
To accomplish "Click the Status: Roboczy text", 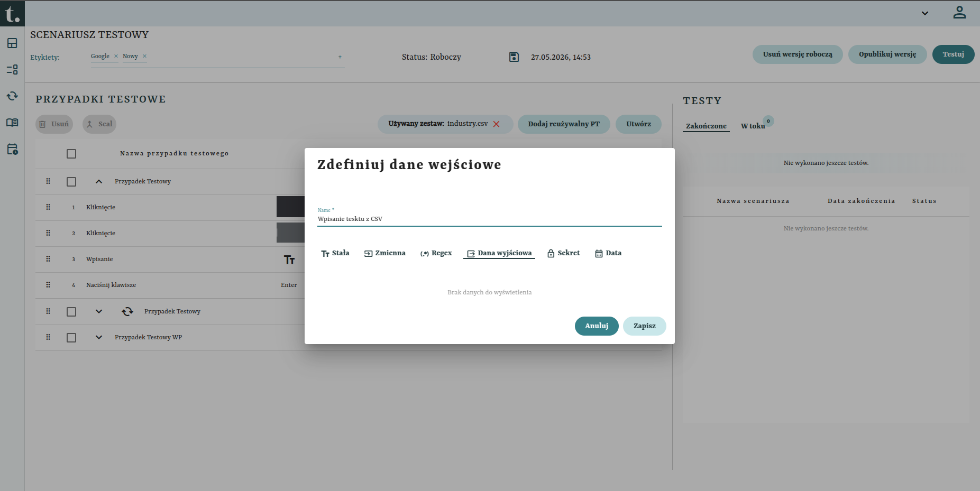I will 432,57.
